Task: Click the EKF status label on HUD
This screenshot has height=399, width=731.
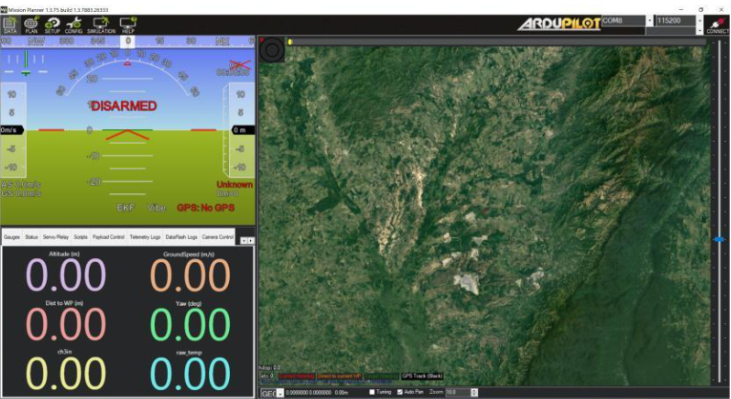Action: [125, 208]
